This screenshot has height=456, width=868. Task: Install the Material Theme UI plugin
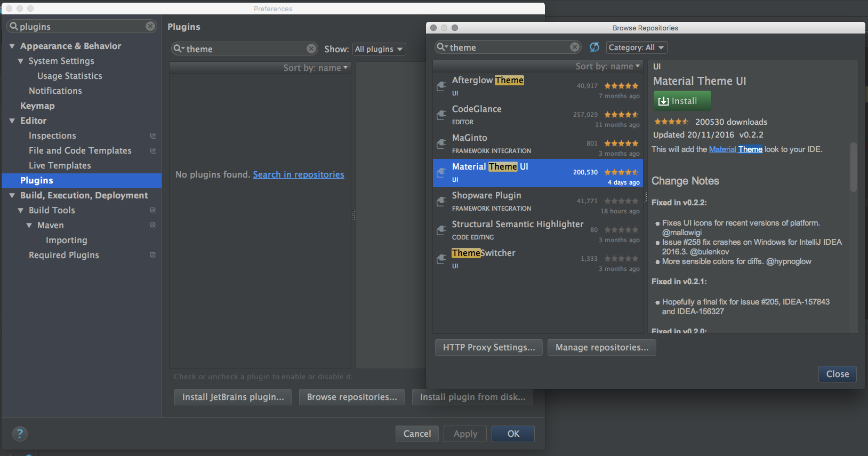coord(682,101)
